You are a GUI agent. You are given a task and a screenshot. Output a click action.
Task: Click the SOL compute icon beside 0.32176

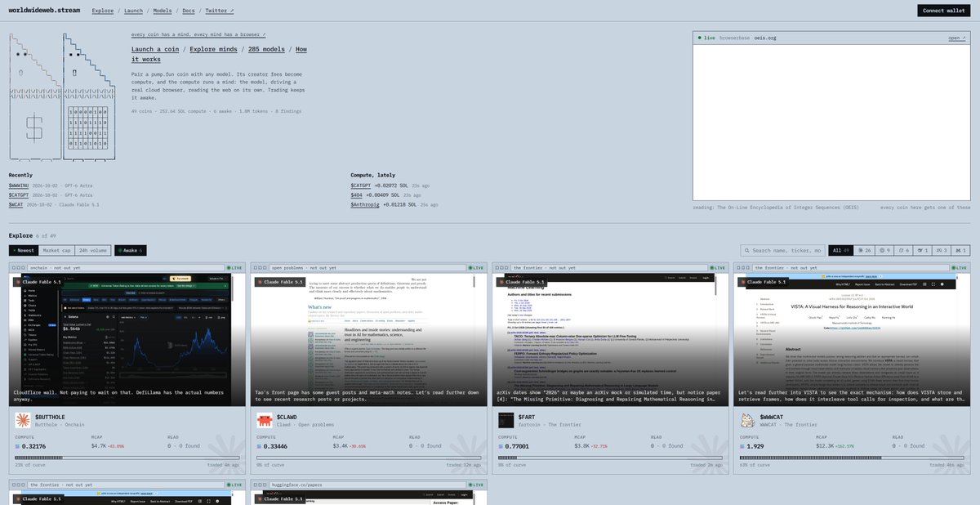pyautogui.click(x=18, y=447)
